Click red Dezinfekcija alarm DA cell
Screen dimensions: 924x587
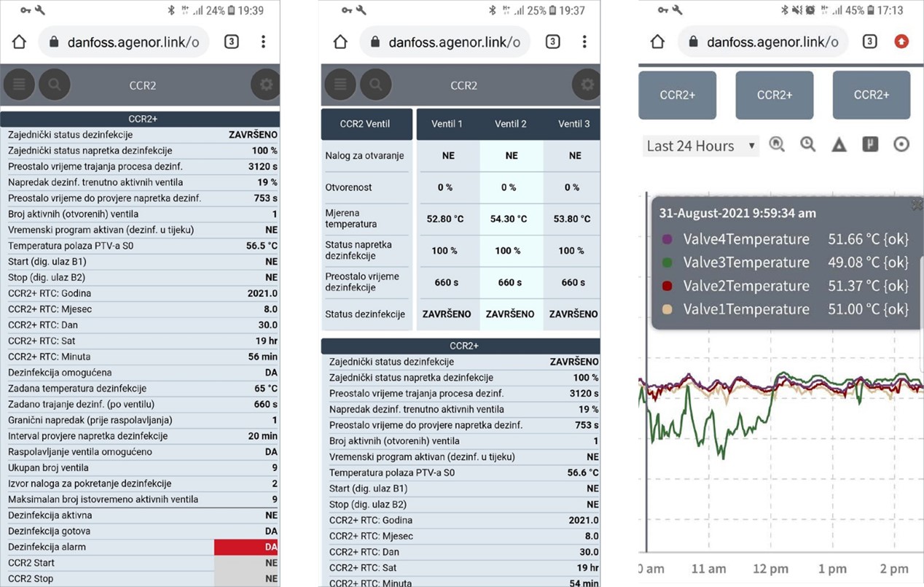[246, 547]
